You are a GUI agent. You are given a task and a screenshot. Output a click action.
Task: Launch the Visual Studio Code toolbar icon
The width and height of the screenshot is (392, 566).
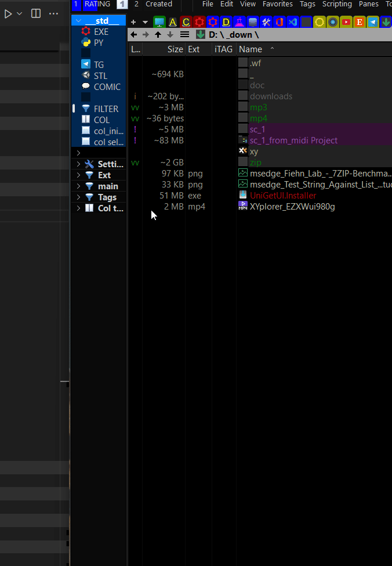(293, 22)
